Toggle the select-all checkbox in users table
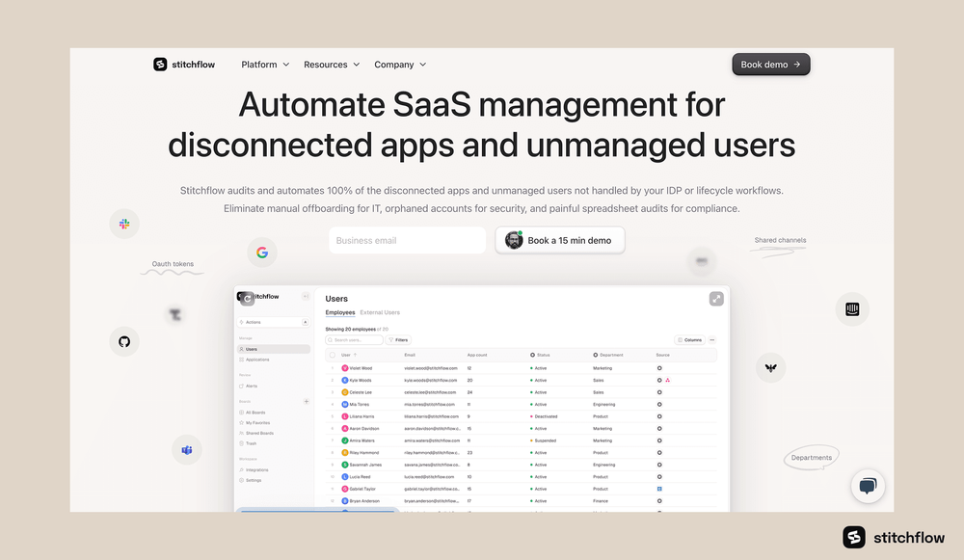This screenshot has height=560, width=964. 332,355
